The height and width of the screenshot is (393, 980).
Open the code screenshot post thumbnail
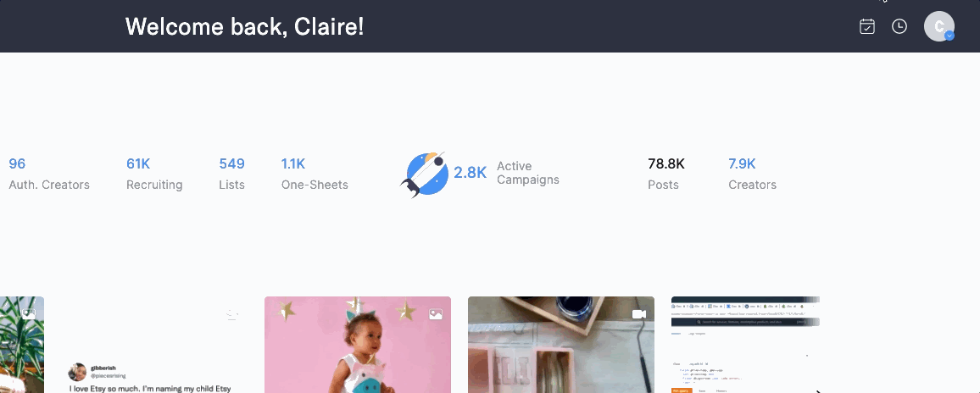(746, 345)
